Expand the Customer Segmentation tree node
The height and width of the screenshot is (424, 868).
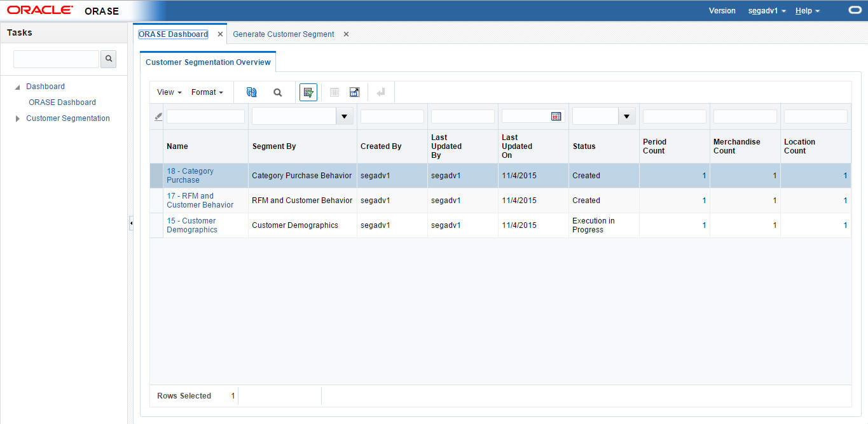point(18,118)
